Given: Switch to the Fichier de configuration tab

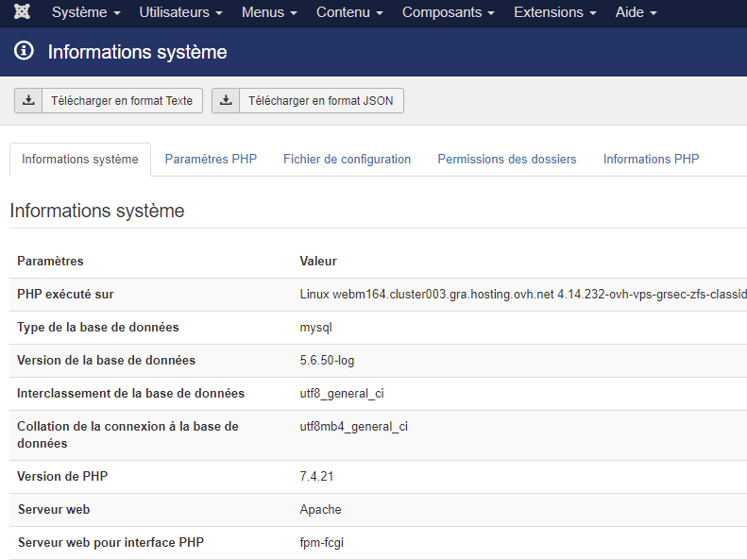Looking at the screenshot, I should (347, 159).
